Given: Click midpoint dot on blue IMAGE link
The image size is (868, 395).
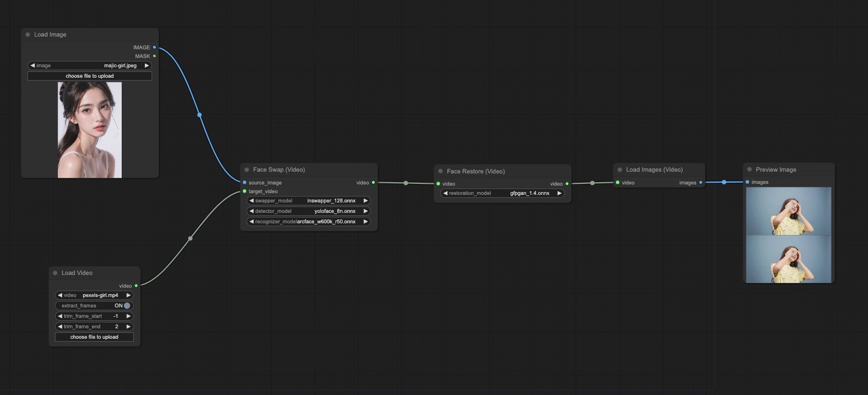Looking at the screenshot, I should [x=199, y=115].
